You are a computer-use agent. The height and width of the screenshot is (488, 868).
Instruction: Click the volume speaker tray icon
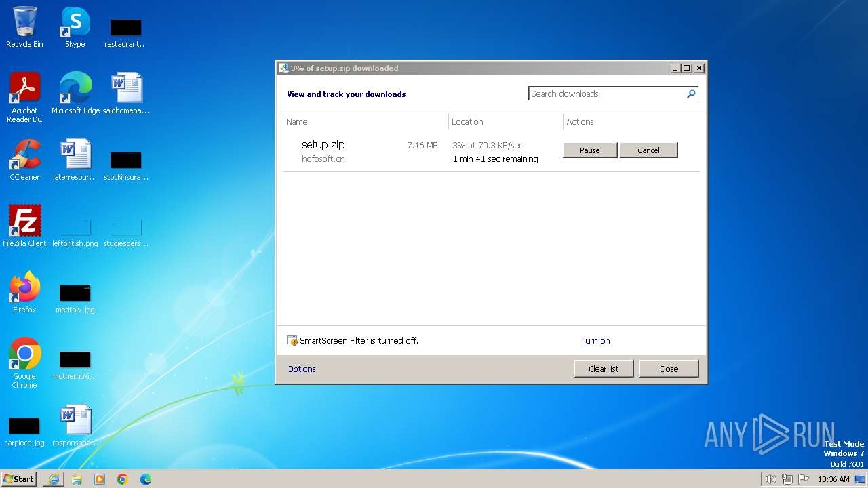click(x=770, y=479)
